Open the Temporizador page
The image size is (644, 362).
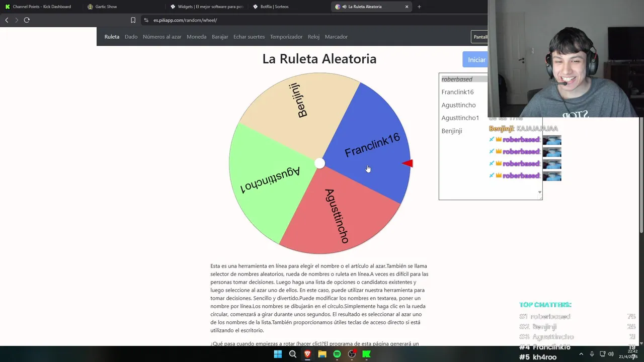click(x=286, y=37)
